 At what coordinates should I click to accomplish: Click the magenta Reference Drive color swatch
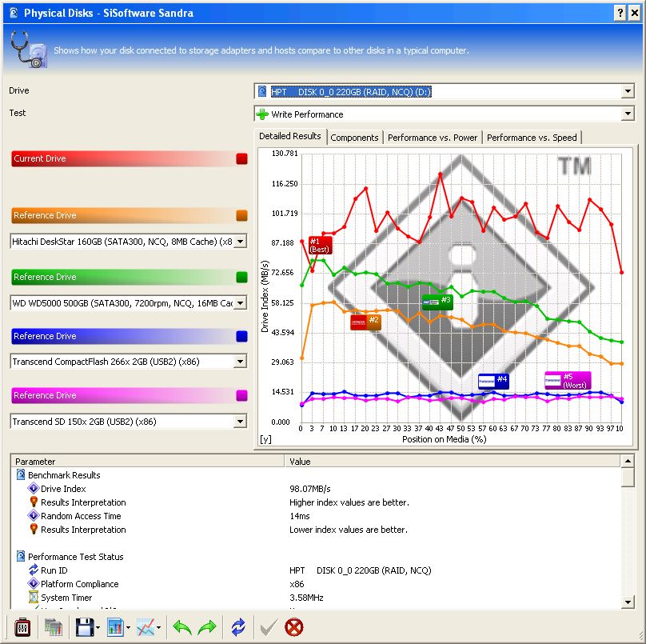pos(241,395)
